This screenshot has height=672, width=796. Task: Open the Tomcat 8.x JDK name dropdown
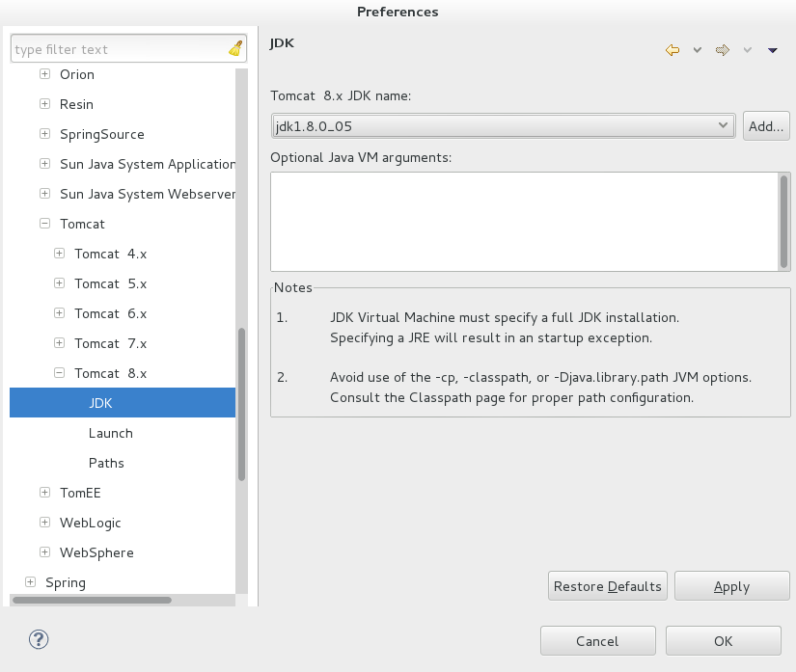(503, 125)
